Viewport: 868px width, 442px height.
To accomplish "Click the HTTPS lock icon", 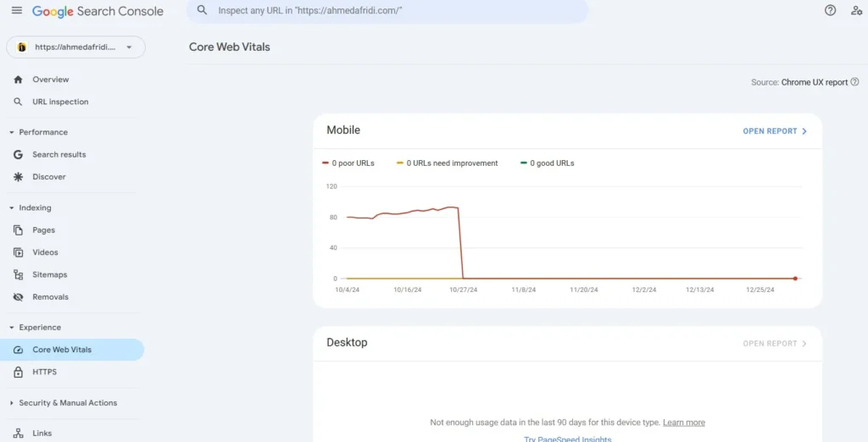I will 18,373.
